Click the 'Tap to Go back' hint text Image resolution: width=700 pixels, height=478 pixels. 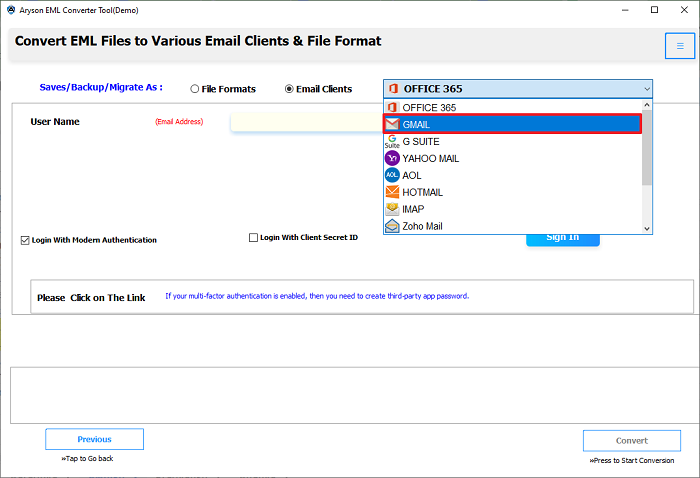click(88, 458)
